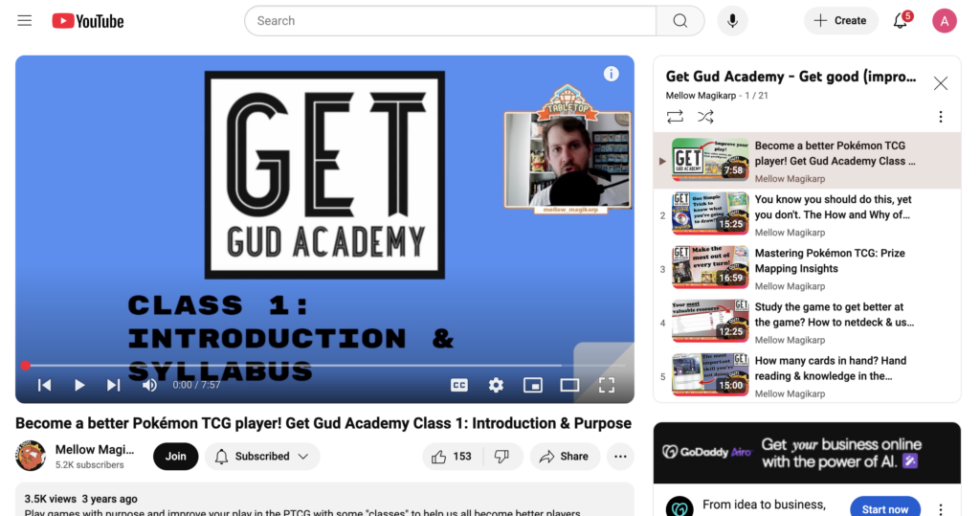Shuffle the Get Gud Academy playlist
This screenshot has width=980, height=516.
pos(705,117)
